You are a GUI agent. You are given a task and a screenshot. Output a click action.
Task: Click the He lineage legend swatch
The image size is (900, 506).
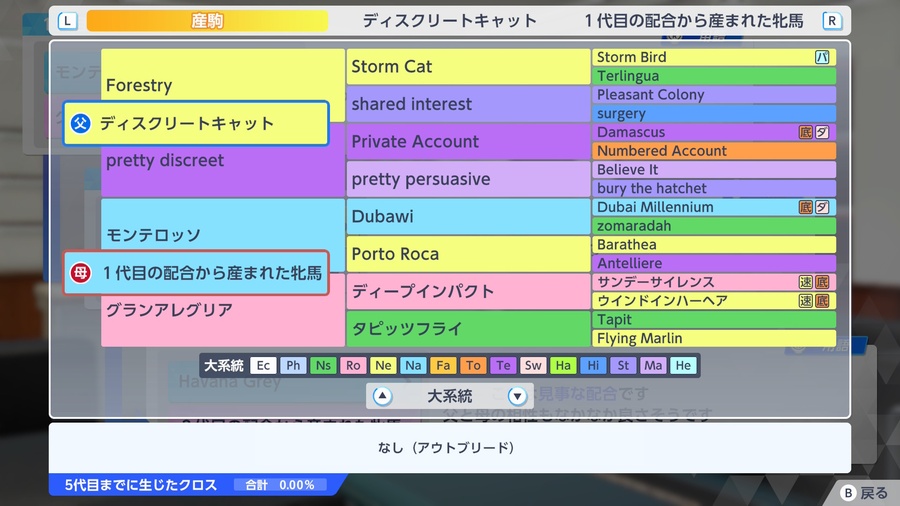point(683,365)
